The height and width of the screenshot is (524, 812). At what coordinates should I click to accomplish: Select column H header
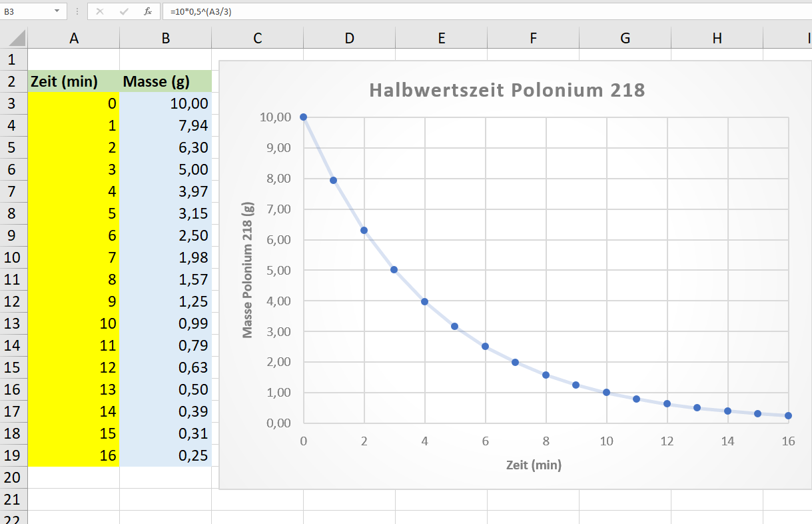[x=717, y=39]
